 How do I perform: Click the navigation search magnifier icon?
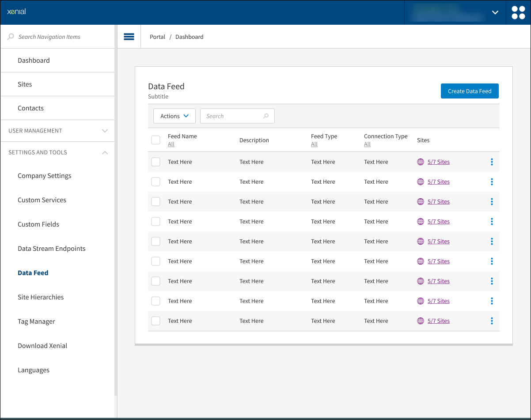(x=11, y=37)
